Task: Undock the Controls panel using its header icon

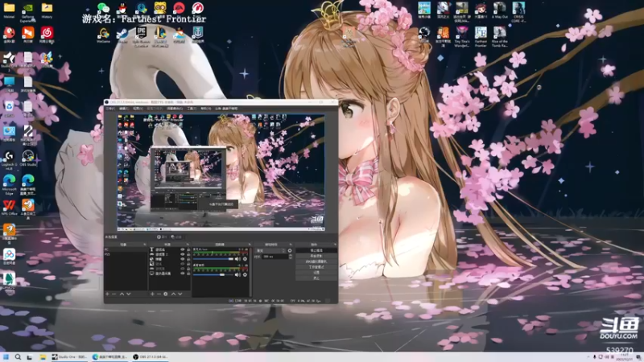Action: click(335, 245)
